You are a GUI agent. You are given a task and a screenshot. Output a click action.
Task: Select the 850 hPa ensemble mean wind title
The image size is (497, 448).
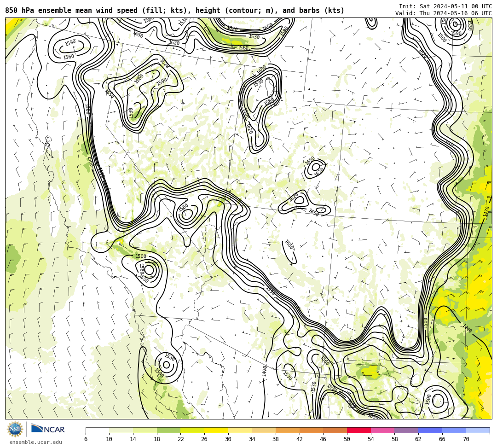coord(175,11)
